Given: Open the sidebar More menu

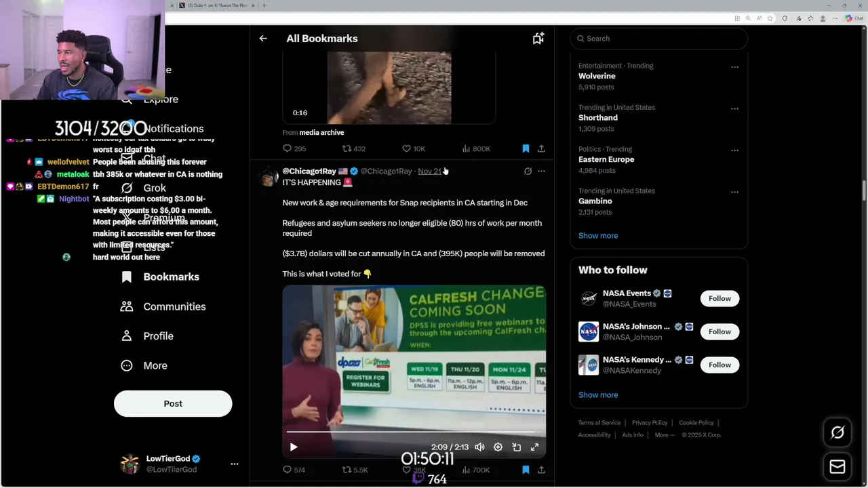Looking at the screenshot, I should pyautogui.click(x=144, y=365).
